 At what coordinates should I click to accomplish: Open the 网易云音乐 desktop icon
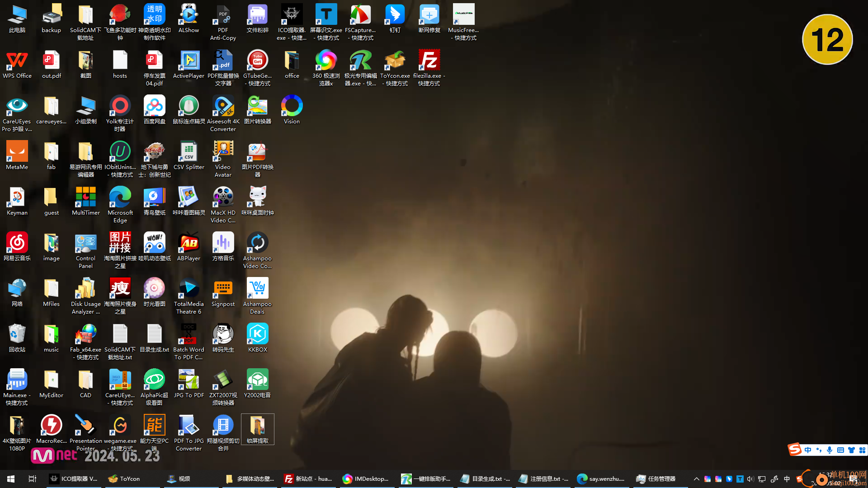tap(17, 247)
